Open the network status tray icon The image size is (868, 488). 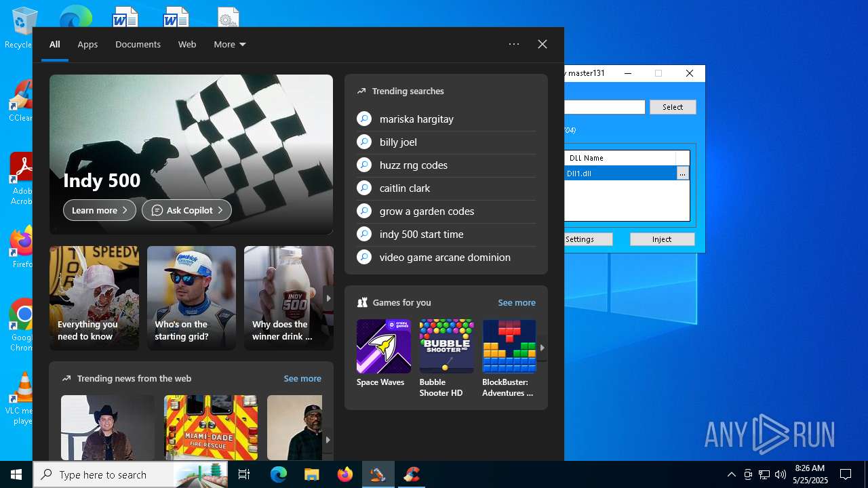[x=764, y=474]
